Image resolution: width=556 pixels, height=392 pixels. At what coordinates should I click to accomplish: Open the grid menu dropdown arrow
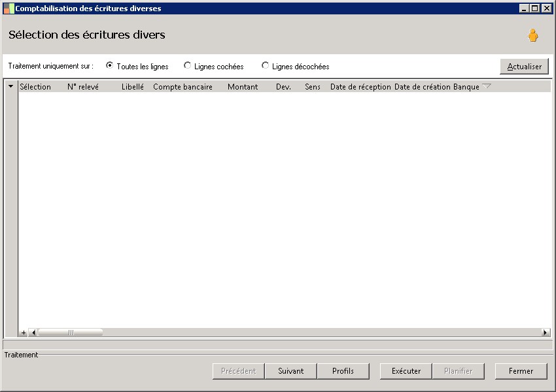11,86
